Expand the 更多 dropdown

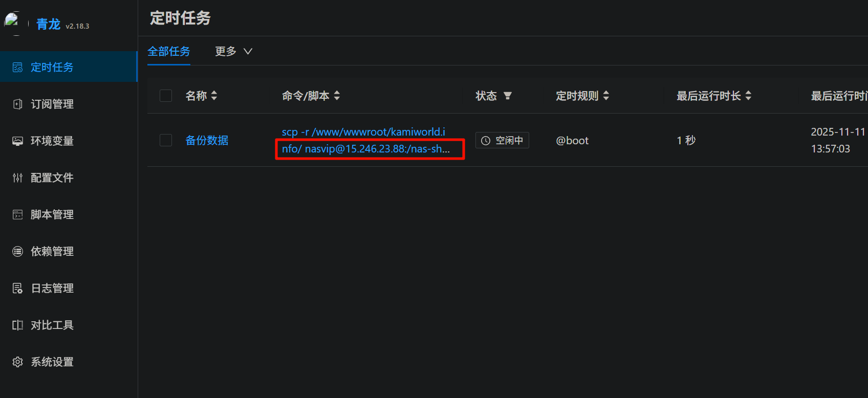tap(234, 51)
